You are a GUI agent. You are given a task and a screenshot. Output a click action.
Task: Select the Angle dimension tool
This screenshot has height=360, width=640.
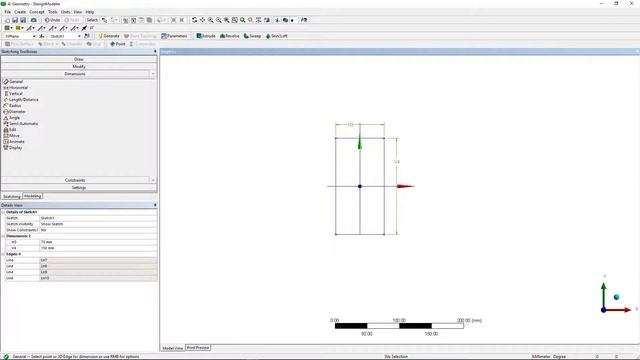point(11,118)
